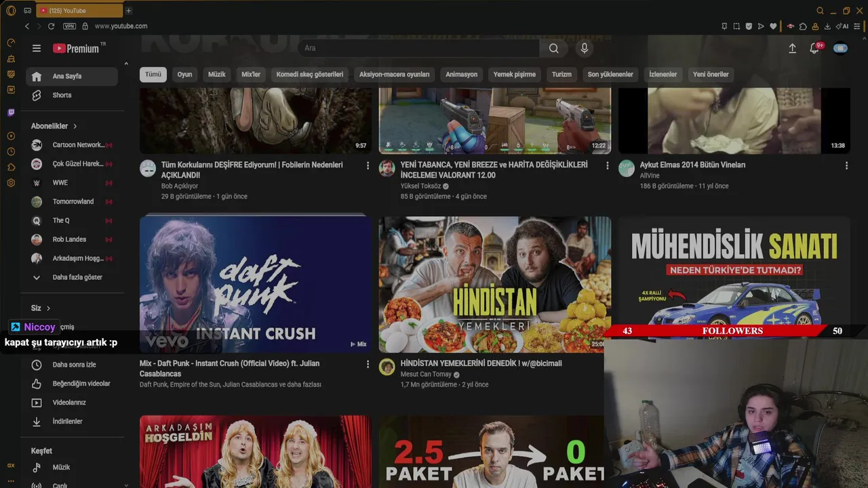The image size is (868, 488).
Task: Open options menu for Daft Punk mix
Action: click(368, 364)
